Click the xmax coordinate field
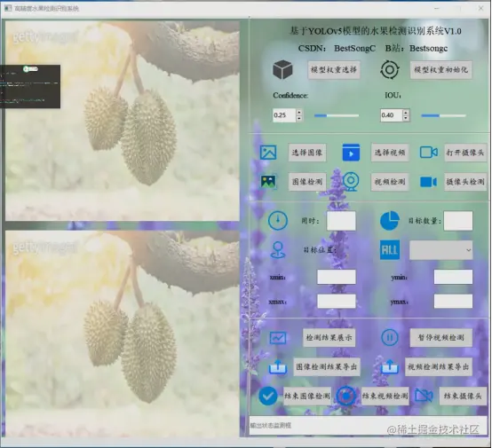 [337, 302]
